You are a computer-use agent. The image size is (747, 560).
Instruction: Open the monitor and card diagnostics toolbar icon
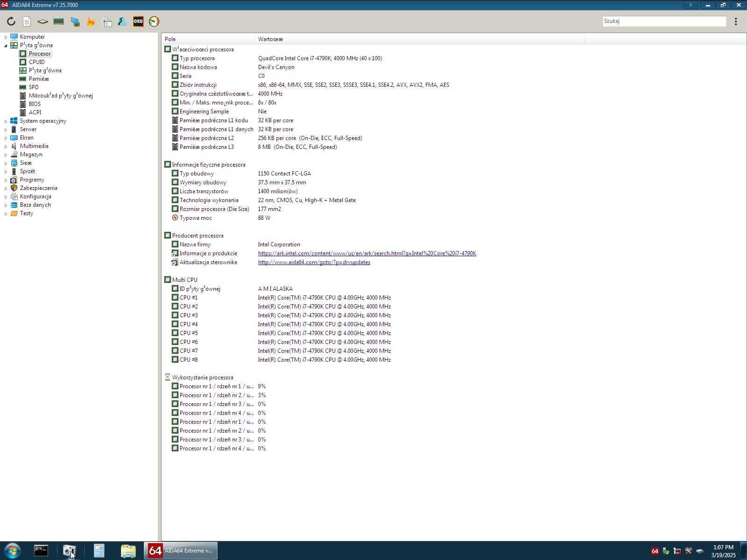click(75, 21)
